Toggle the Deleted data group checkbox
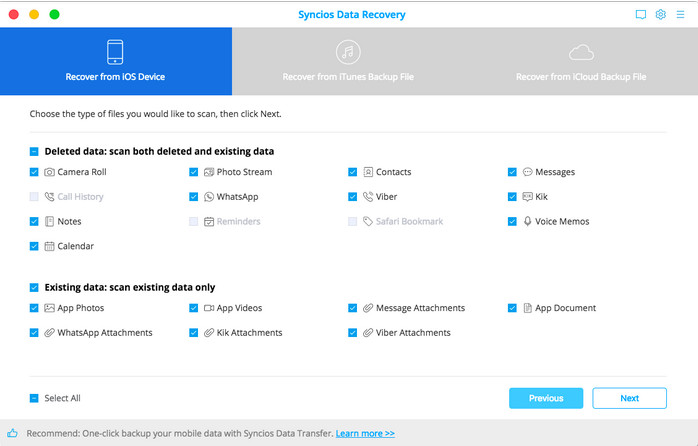Image resolution: width=698 pixels, height=446 pixels. 34,152
